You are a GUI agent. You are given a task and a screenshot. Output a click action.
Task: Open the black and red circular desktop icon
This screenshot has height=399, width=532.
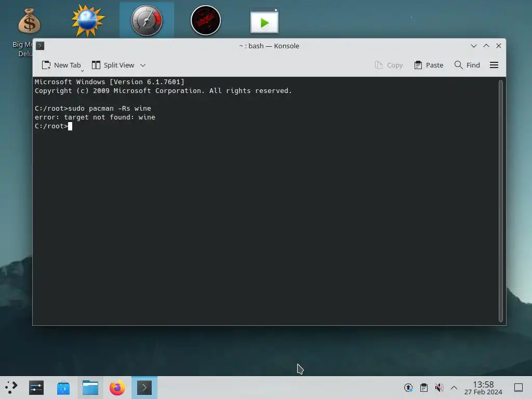(x=206, y=20)
